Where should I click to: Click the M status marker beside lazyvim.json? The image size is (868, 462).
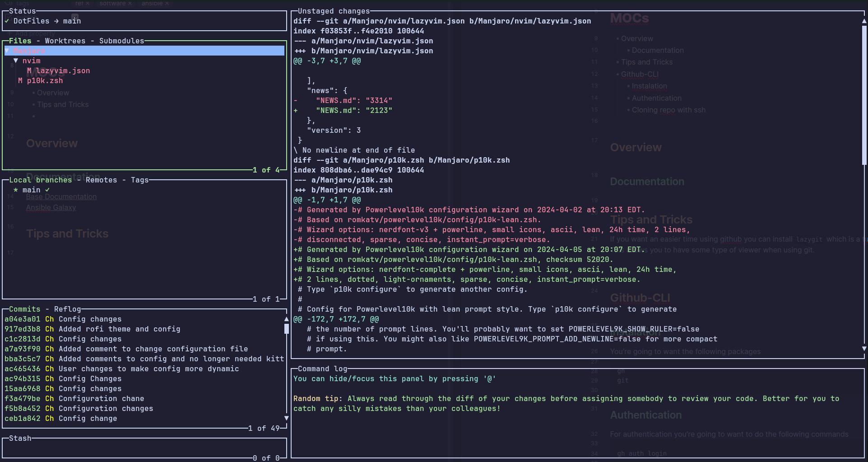pos(29,70)
